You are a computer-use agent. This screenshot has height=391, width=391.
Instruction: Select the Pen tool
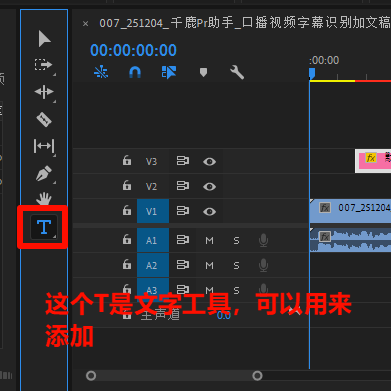[44, 173]
